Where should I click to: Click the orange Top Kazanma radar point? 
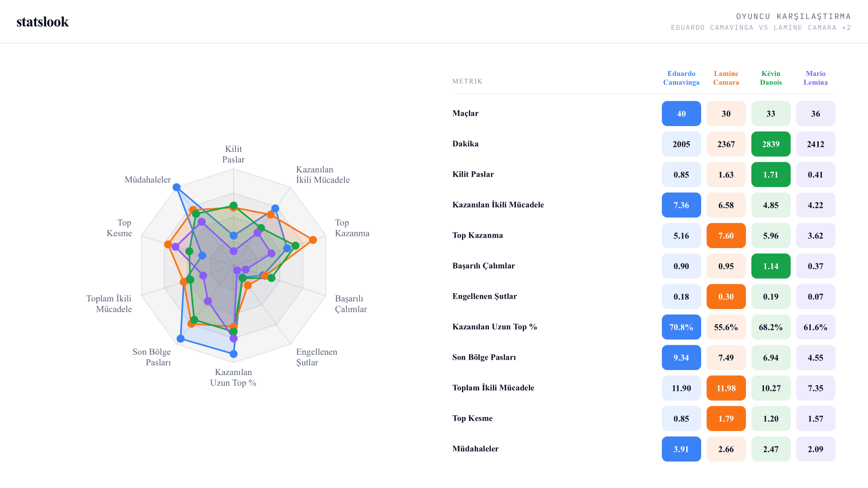(x=313, y=239)
